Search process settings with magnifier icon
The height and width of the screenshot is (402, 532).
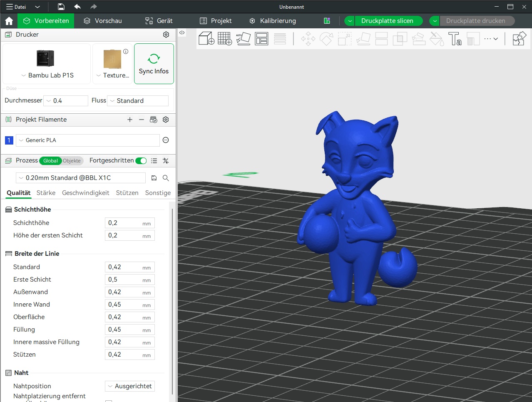tap(166, 178)
